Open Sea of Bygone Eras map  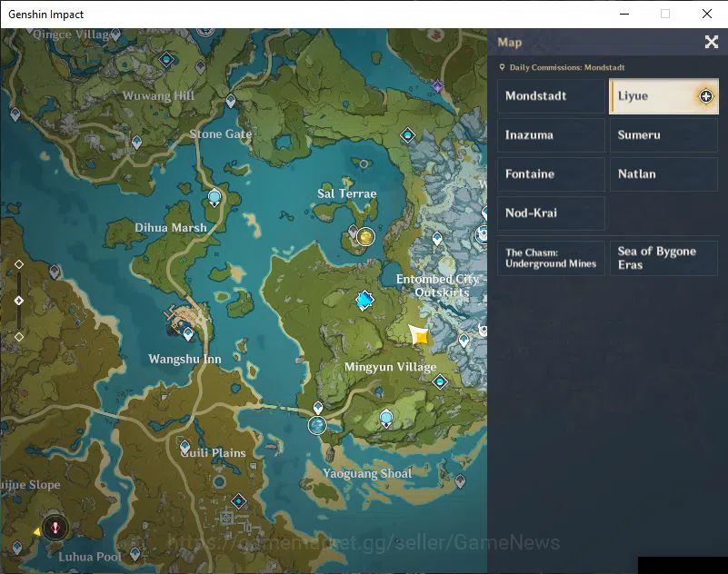pos(663,258)
